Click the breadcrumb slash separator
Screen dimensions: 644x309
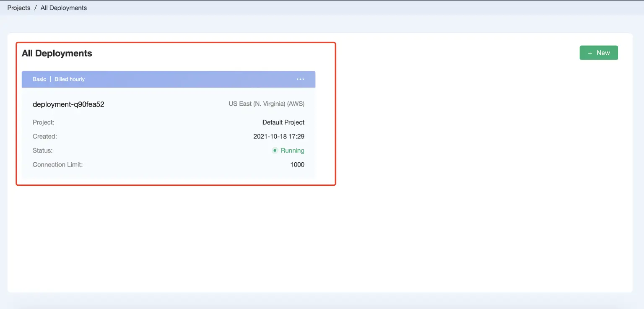coord(36,8)
